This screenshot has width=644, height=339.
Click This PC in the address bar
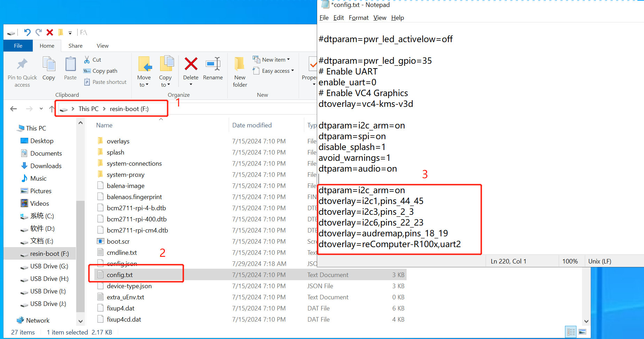point(88,109)
